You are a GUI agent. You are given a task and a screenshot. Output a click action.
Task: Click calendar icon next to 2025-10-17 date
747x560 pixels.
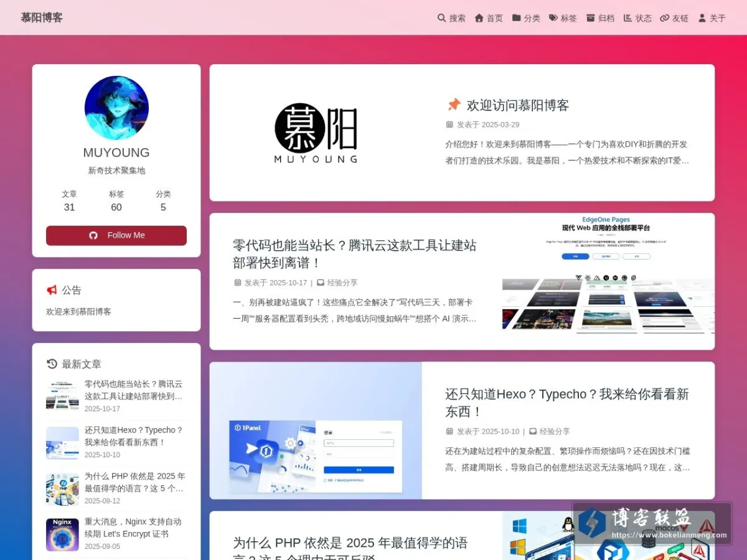[237, 282]
